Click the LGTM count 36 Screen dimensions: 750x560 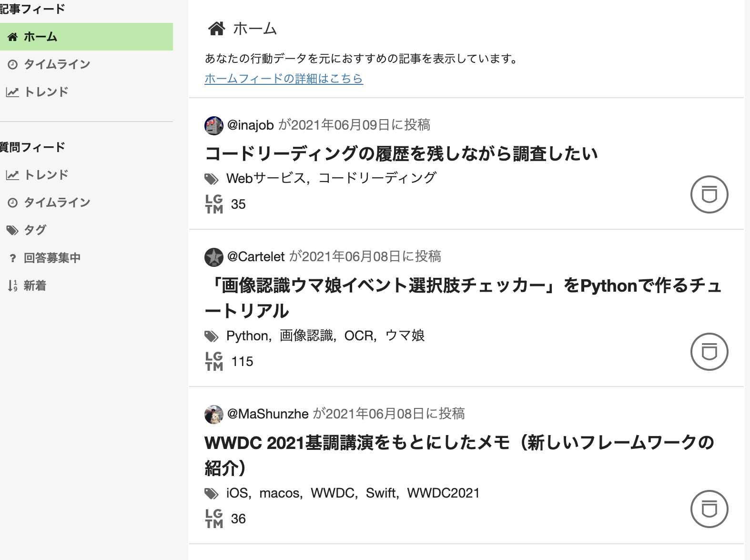(238, 519)
